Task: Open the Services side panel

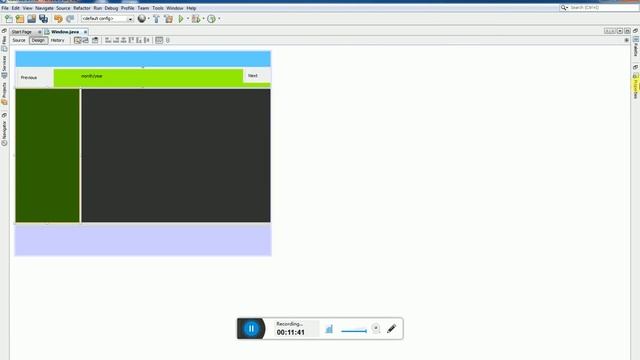Action: 4,67
